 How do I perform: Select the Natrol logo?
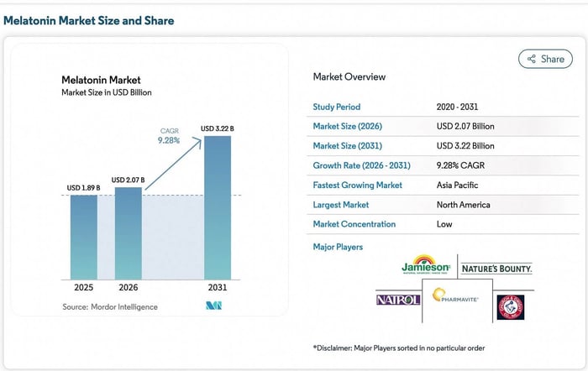point(399,299)
